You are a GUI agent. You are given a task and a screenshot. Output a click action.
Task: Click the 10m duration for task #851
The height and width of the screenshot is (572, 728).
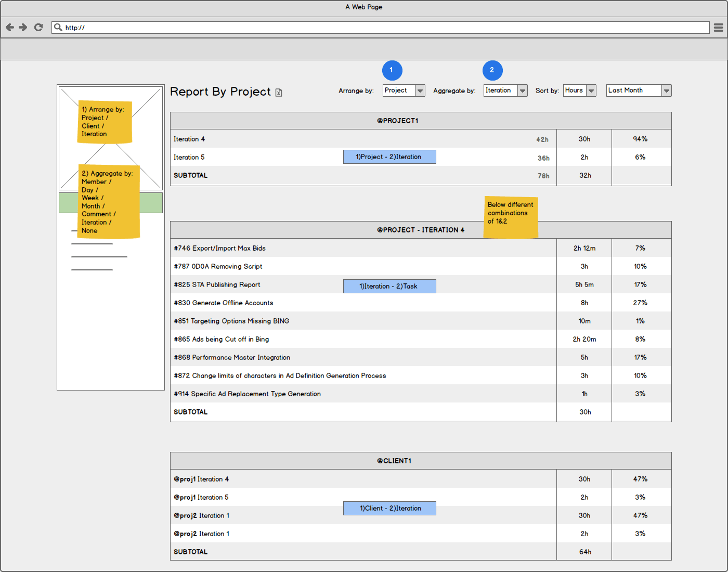[584, 321]
